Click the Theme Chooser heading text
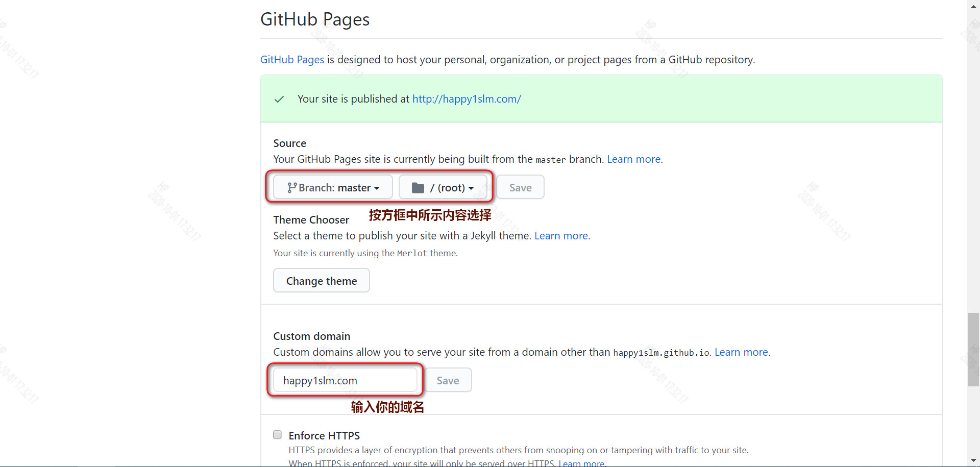Viewport: 980px width, 467px height. pyautogui.click(x=311, y=220)
